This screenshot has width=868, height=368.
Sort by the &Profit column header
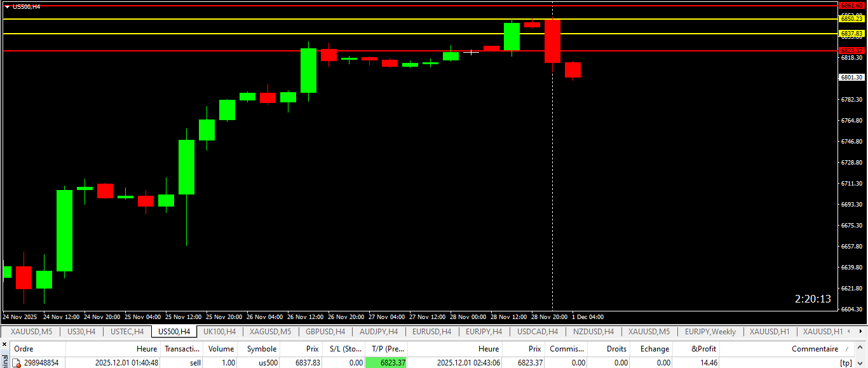[x=696, y=349]
